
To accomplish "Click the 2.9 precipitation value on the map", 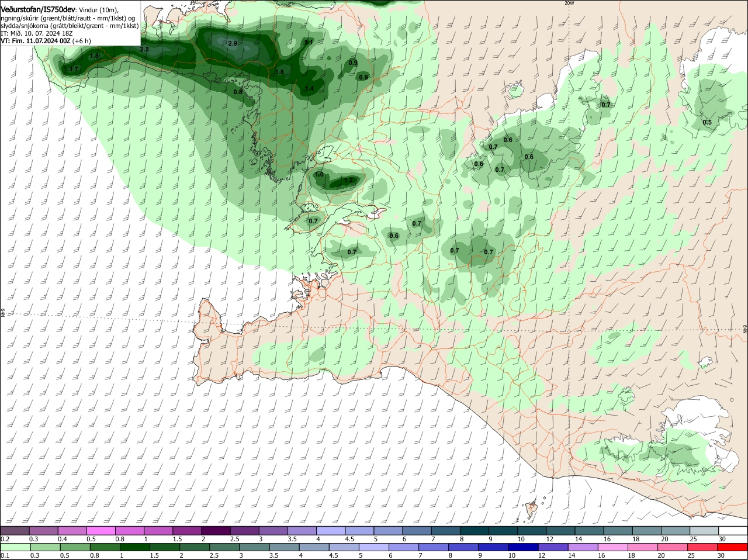I will pos(233,43).
